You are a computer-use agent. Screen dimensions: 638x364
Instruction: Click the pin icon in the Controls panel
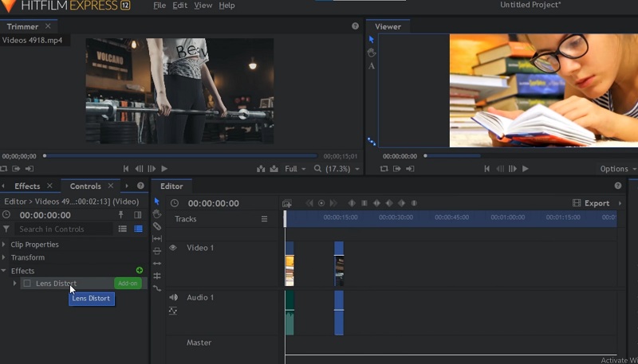[121, 215]
